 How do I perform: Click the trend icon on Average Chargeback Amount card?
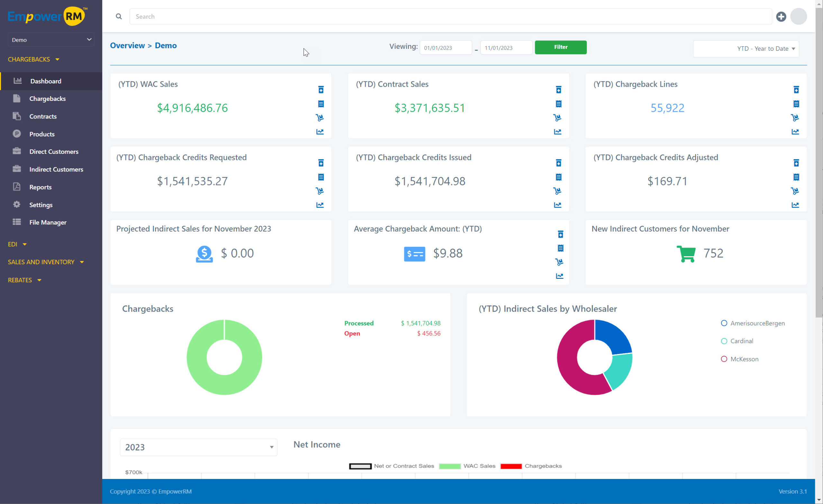(x=560, y=276)
